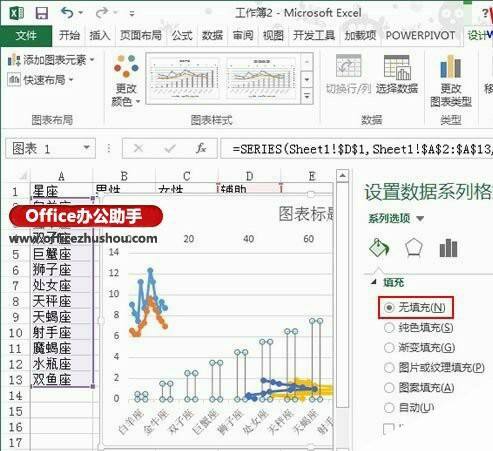Select 图片或纹理填充(P) radio option
This screenshot has width=493, height=451.
tap(434, 367)
